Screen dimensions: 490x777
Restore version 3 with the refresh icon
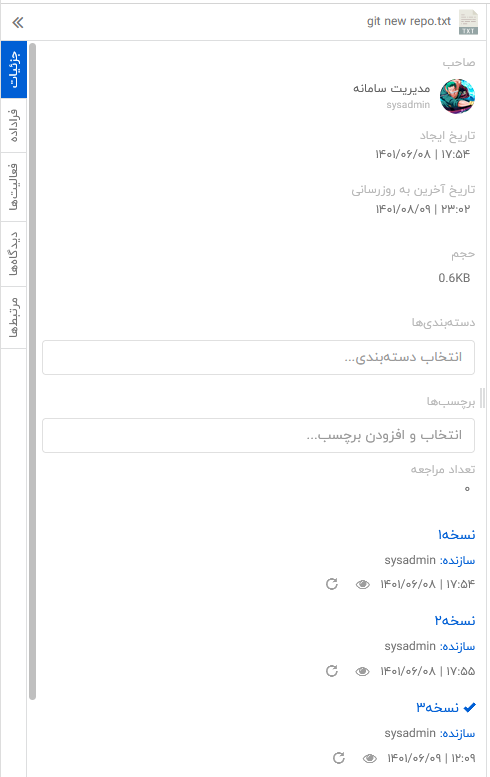click(x=339, y=758)
